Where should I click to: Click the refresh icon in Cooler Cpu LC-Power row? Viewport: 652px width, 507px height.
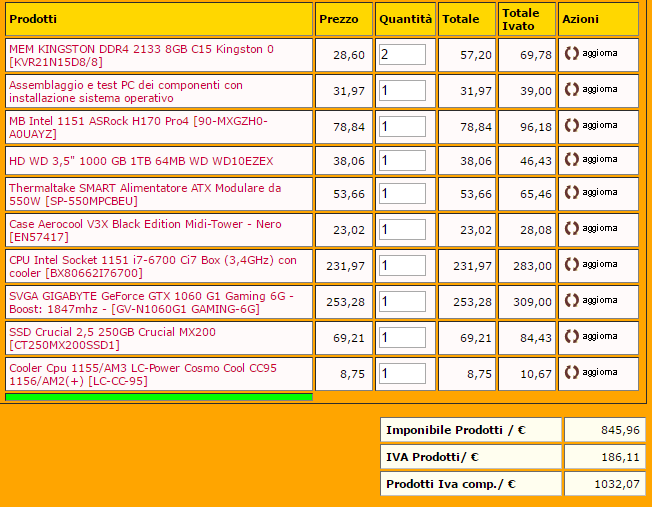point(571,372)
